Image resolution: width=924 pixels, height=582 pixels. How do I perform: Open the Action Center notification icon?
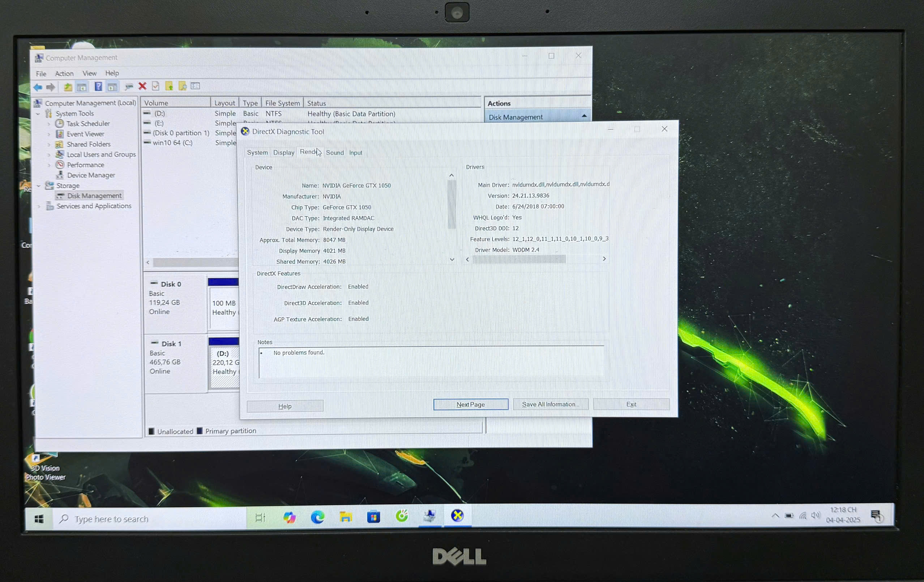pos(876,516)
